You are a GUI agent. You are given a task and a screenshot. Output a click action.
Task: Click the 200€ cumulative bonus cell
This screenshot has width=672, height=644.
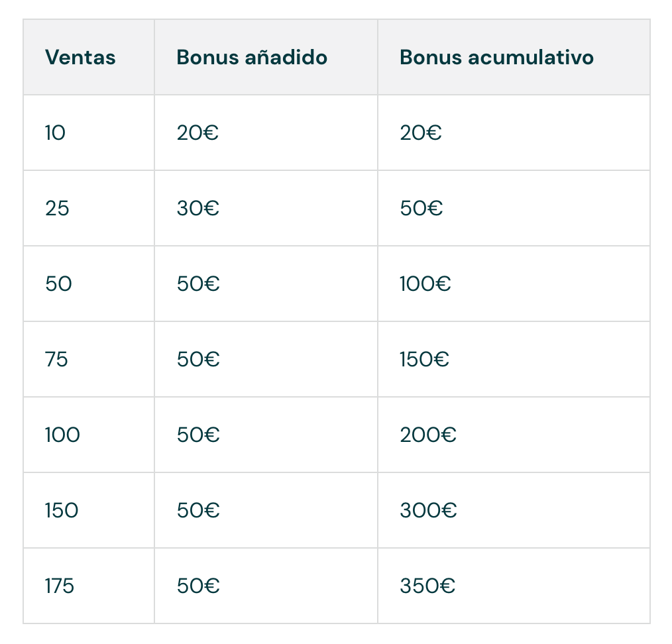tap(428, 435)
